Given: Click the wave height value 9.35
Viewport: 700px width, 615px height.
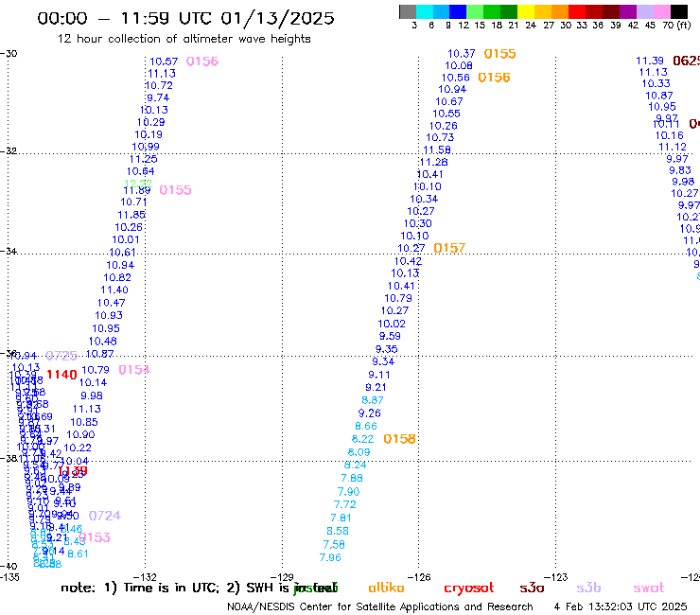Looking at the screenshot, I should pyautogui.click(x=386, y=349).
